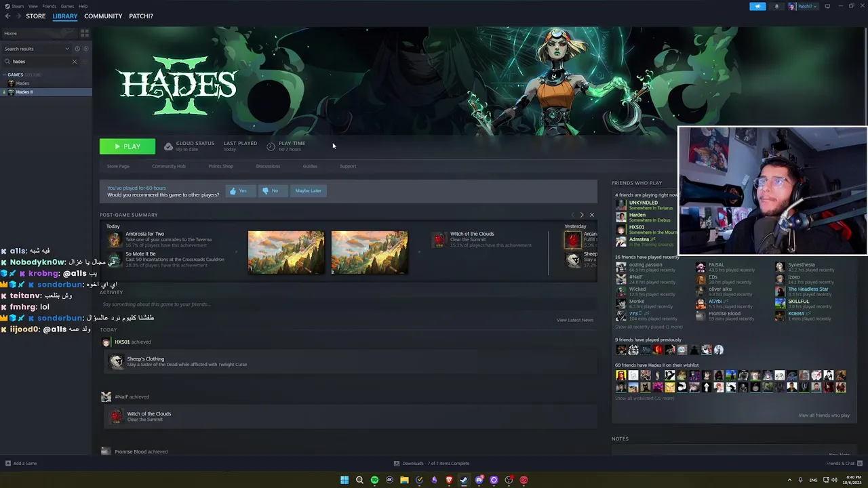Click the recent activity clock filter icon
This screenshot has height=488, width=868.
click(77, 49)
